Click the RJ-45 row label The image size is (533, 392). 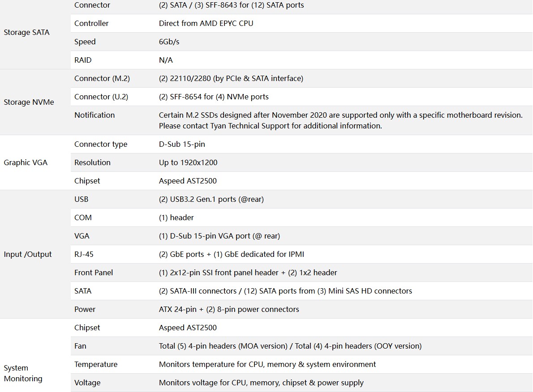[x=84, y=254]
